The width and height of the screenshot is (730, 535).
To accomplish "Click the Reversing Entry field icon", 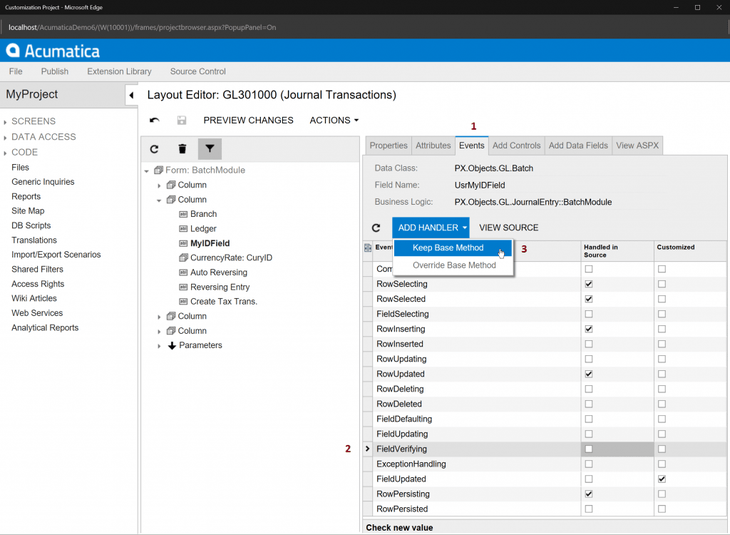I will tap(183, 287).
